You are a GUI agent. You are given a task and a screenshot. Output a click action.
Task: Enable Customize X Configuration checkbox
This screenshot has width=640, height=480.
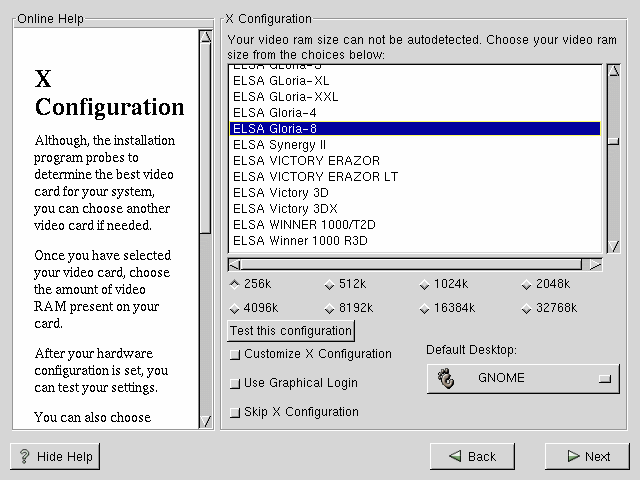(235, 354)
